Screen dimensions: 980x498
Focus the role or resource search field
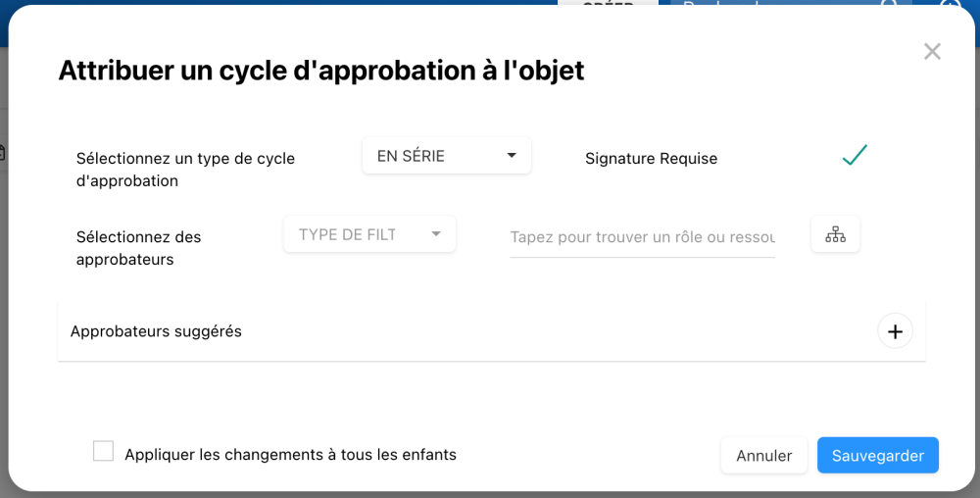click(642, 237)
